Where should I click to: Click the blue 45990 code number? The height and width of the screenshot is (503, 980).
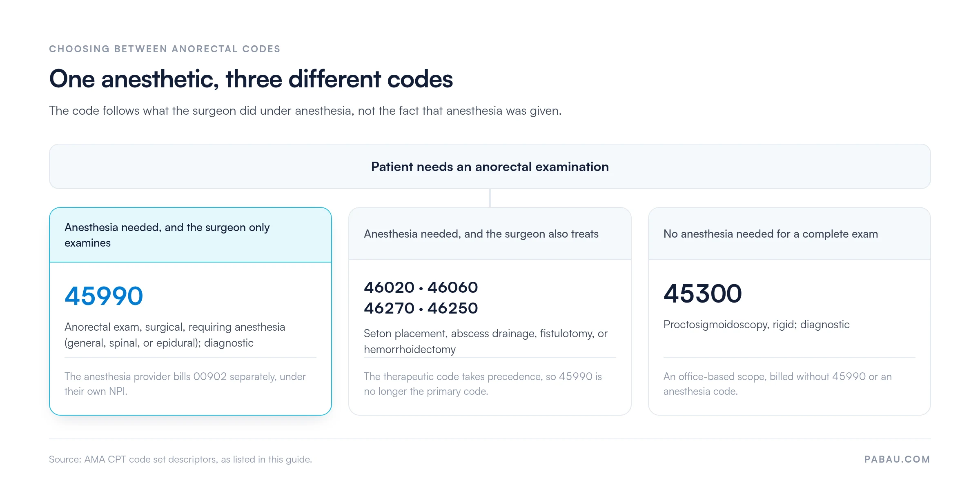104,296
